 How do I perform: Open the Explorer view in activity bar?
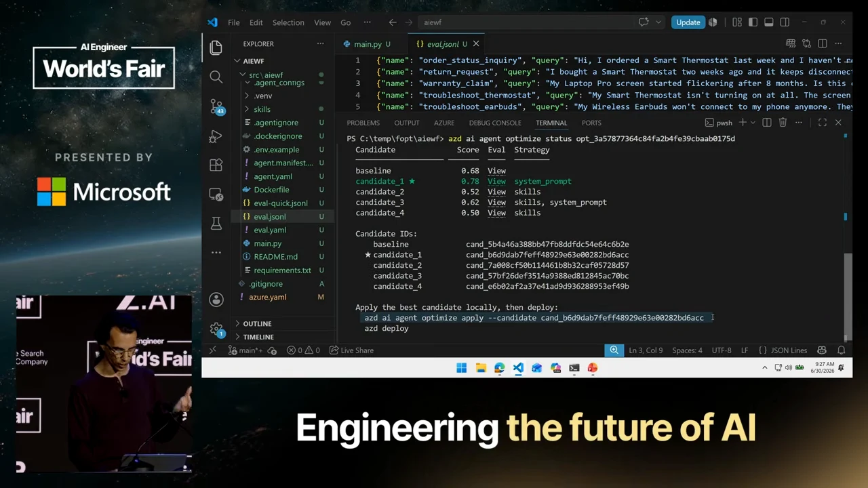pyautogui.click(x=216, y=47)
